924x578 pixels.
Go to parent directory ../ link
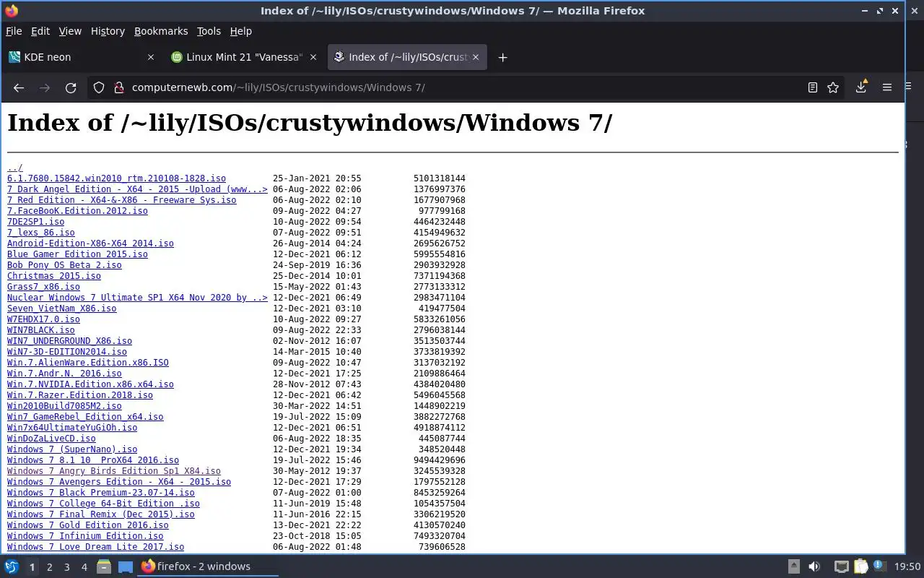[15, 168]
